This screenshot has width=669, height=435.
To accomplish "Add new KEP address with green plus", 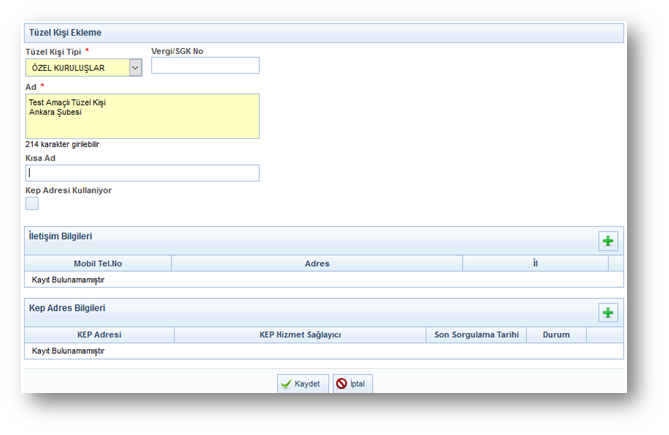I will coord(607,313).
